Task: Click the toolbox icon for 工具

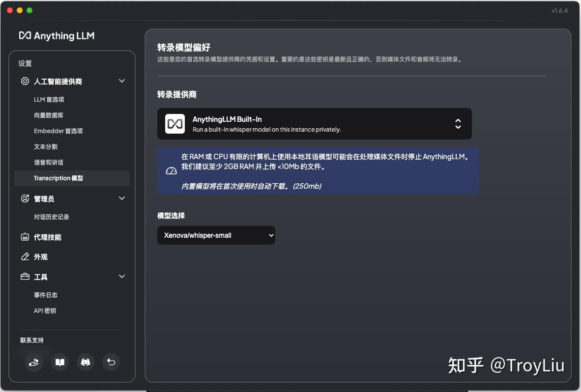Action: pos(25,277)
